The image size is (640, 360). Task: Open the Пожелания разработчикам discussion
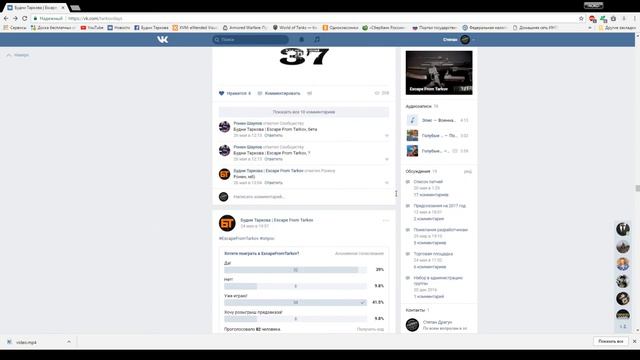pos(441,230)
